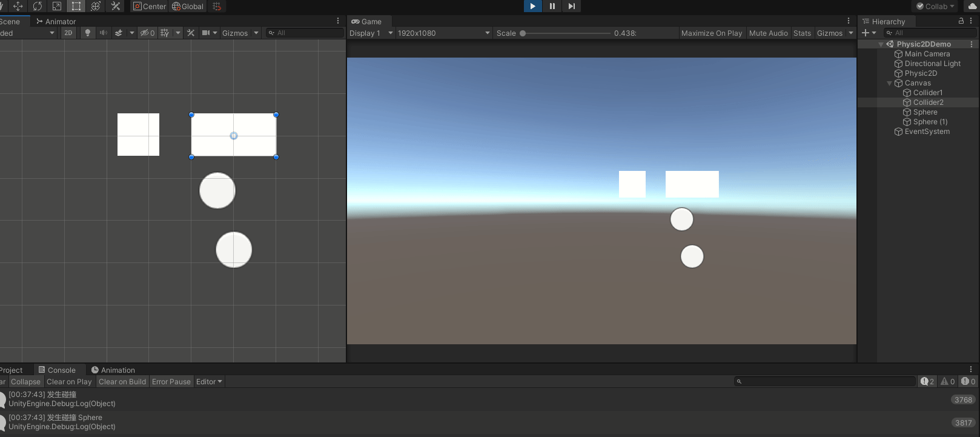Viewport: 980px width, 437px height.
Task: Toggle Global handle rotation
Action: [188, 6]
